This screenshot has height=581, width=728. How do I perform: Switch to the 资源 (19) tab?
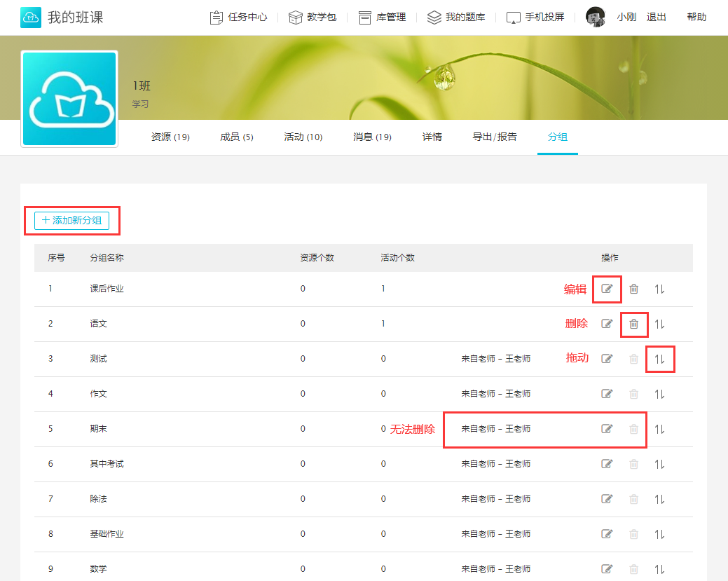coord(170,137)
